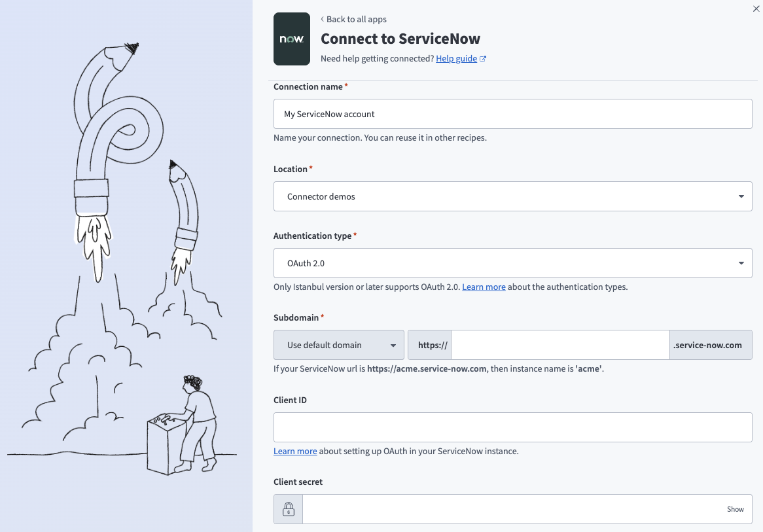Screen dimensions: 763x532
Task: Click the external link icon next to Help guide
Action: (483, 58)
